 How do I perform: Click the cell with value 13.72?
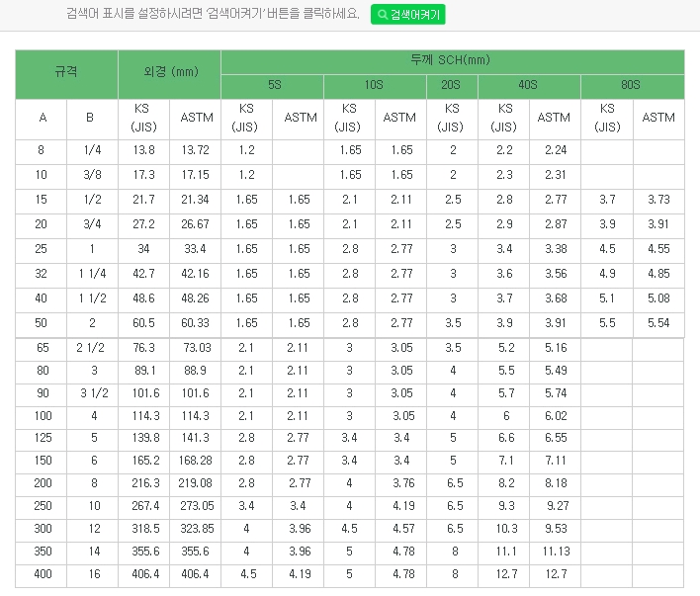point(196,150)
